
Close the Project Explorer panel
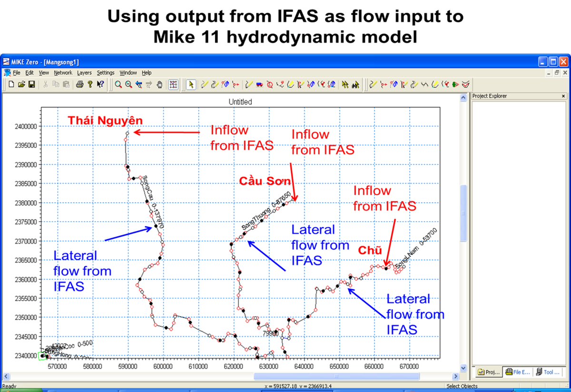[x=564, y=96]
